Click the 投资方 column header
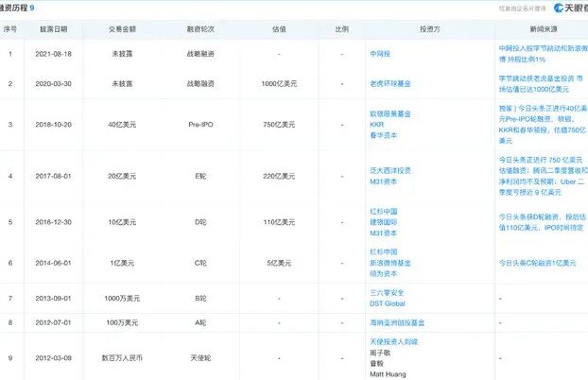The height and width of the screenshot is (380, 588). pos(430,29)
